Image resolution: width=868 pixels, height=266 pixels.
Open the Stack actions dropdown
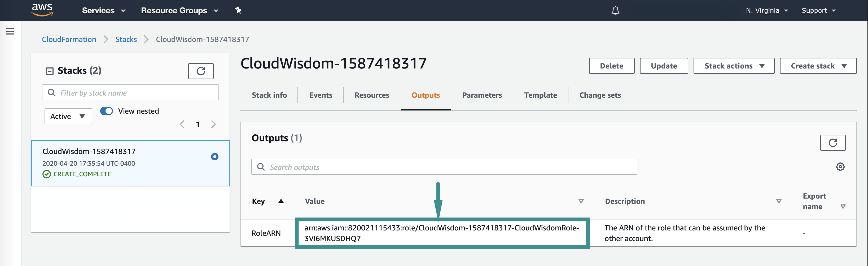click(x=734, y=66)
